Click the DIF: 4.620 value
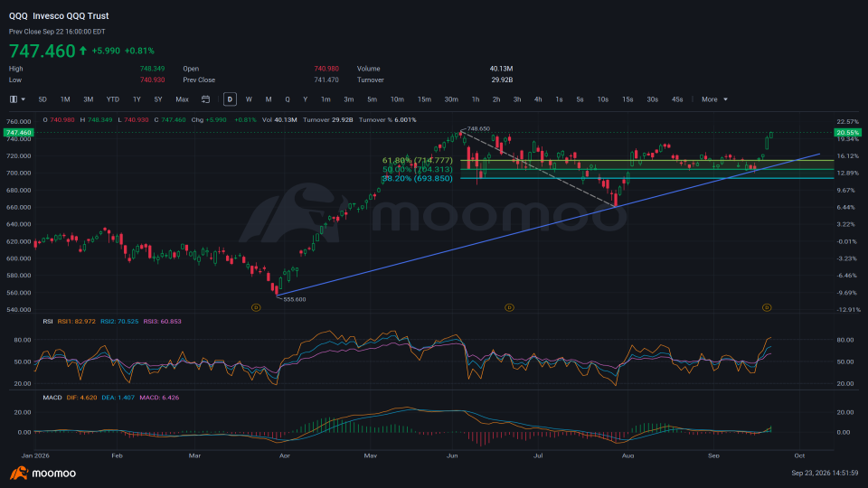 (x=82, y=398)
